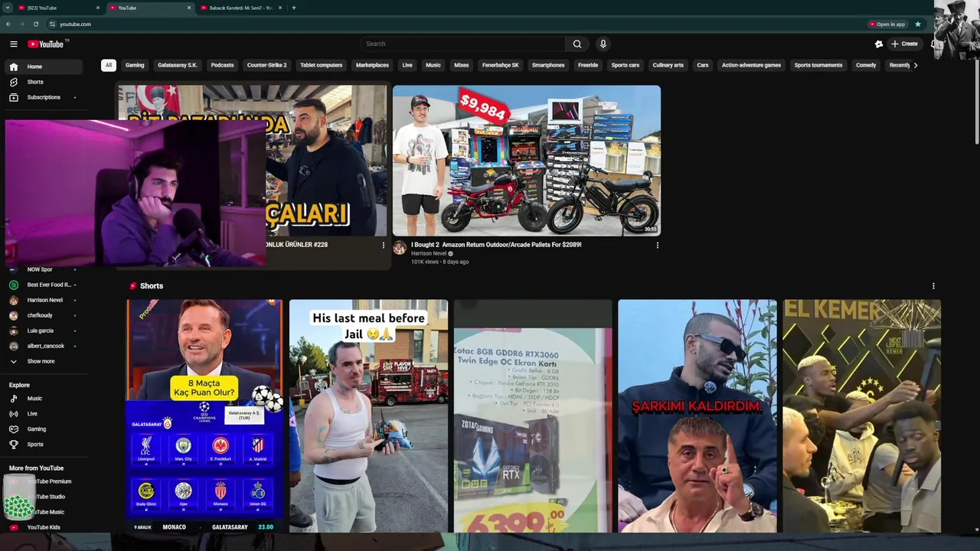Click the Create button

pos(904,44)
